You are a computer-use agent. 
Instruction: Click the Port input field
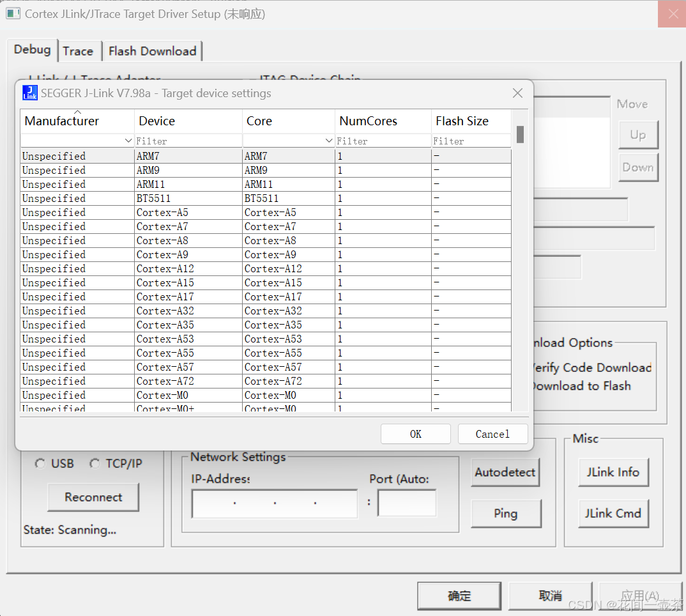[407, 504]
